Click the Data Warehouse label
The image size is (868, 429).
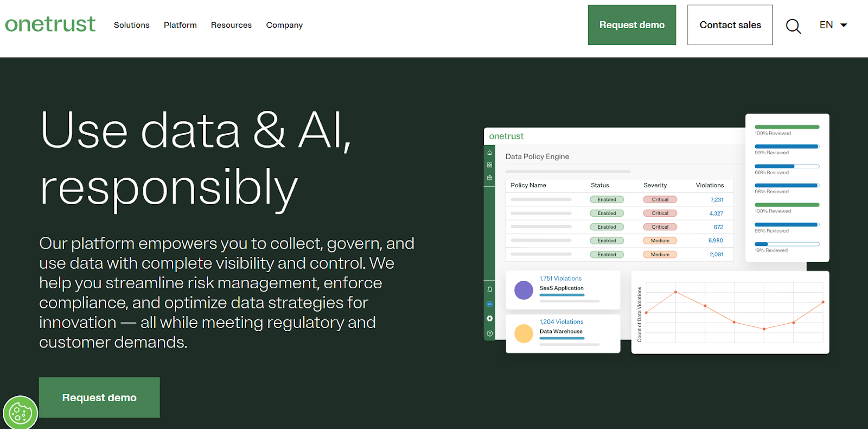(x=561, y=331)
